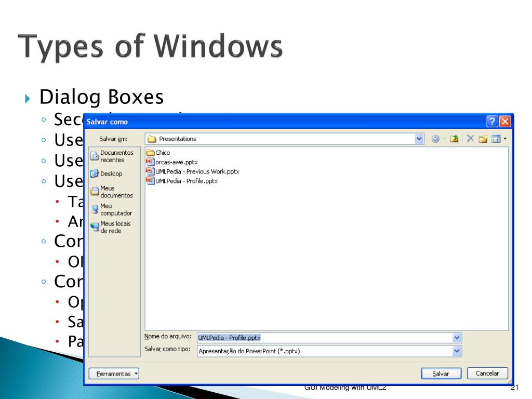Viewport: 532px width, 399px height.
Task: Open the Ferramentas dropdown menu
Action: pos(114,374)
